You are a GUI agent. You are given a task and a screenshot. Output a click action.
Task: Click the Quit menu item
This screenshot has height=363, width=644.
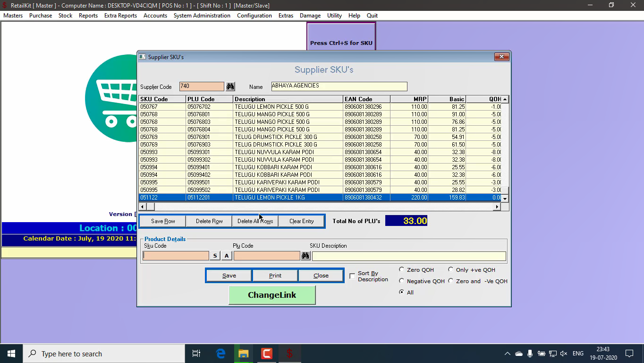(372, 16)
